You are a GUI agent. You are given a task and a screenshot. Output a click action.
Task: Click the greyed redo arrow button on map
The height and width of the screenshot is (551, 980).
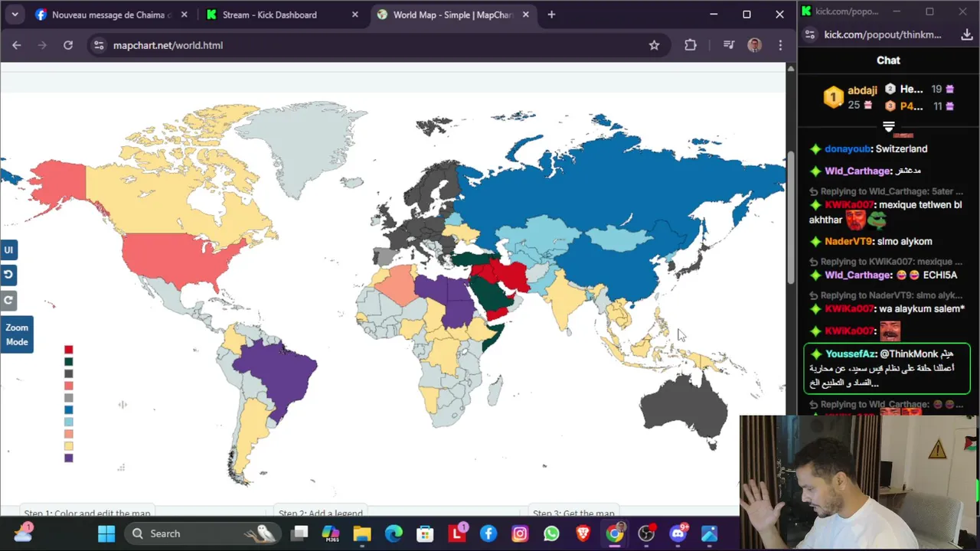[8, 300]
